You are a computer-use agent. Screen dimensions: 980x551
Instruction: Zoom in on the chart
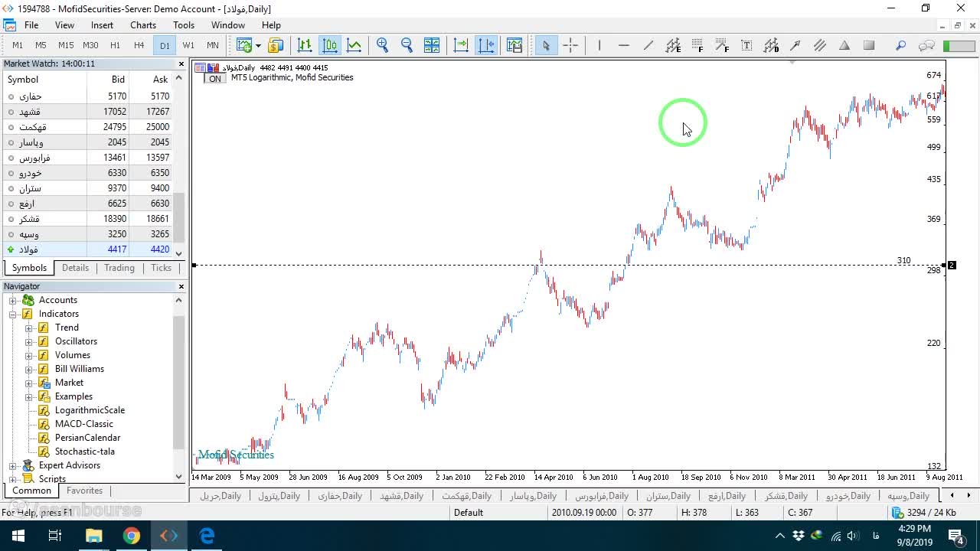[x=383, y=45]
